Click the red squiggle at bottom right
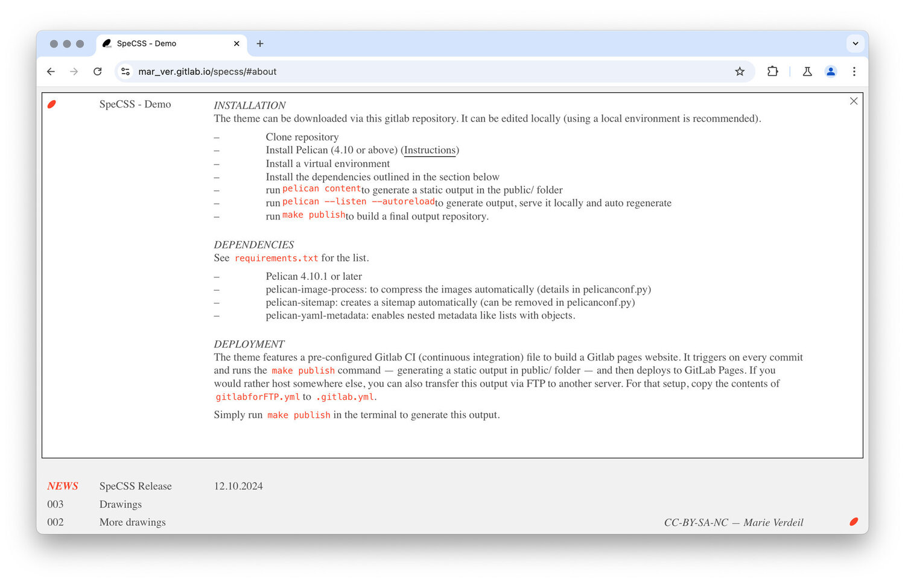Viewport: 905px width, 588px height. pyautogui.click(x=854, y=521)
